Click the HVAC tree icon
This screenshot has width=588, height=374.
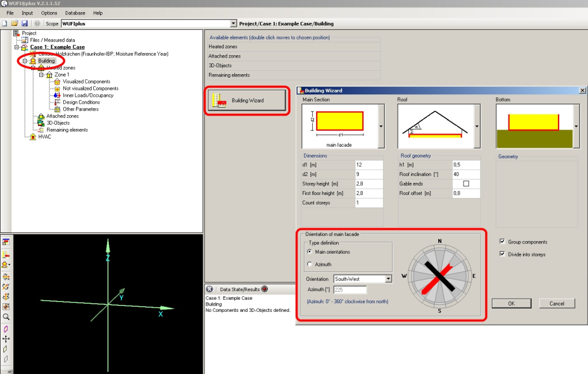(33, 137)
